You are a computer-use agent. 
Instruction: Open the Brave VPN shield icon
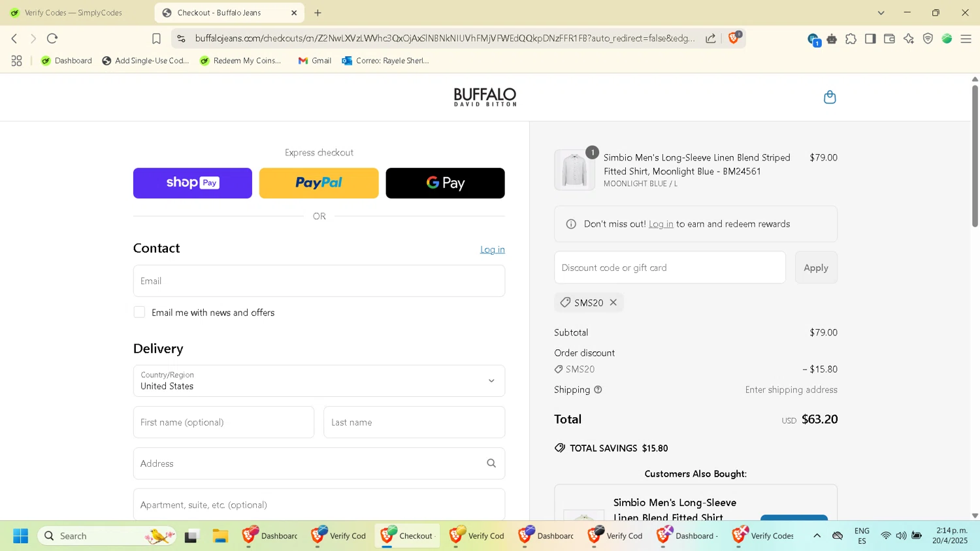(x=928, y=39)
